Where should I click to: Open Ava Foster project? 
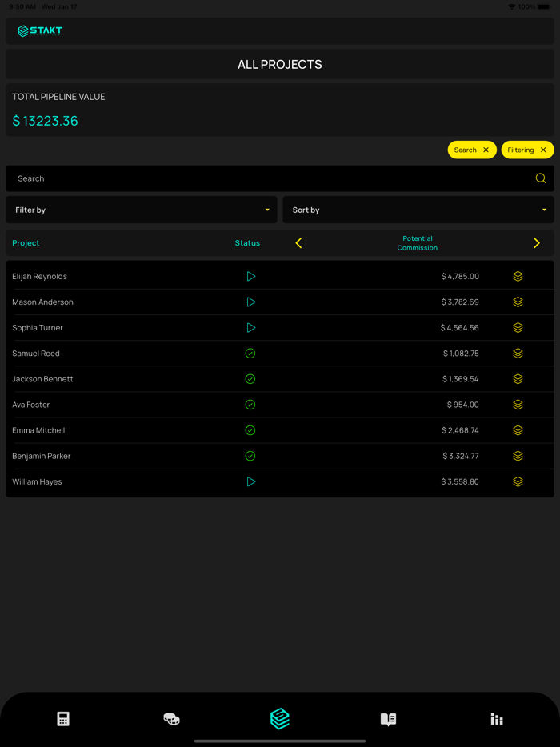(31, 405)
